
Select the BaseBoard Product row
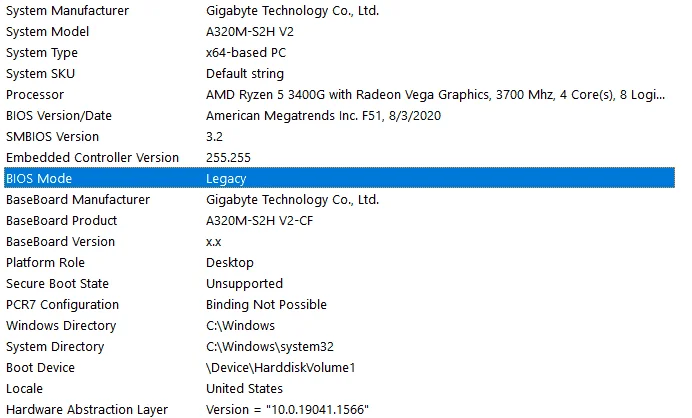(x=339, y=220)
